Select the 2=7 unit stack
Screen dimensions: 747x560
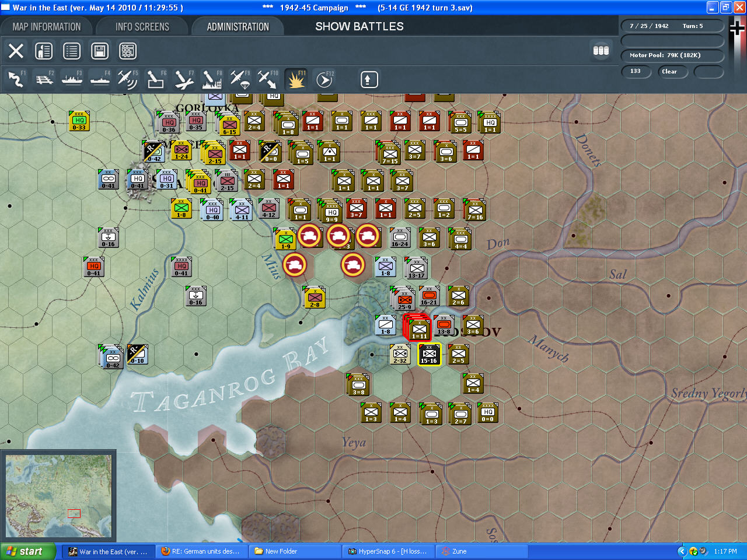coord(460,414)
